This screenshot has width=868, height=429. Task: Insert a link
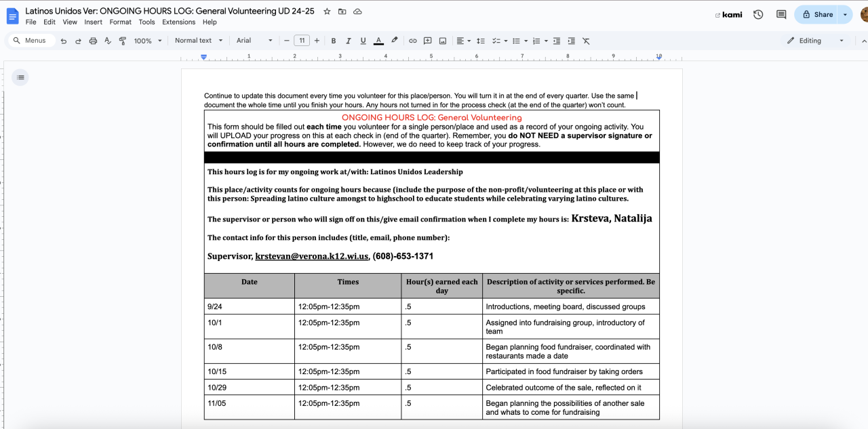[x=413, y=41]
